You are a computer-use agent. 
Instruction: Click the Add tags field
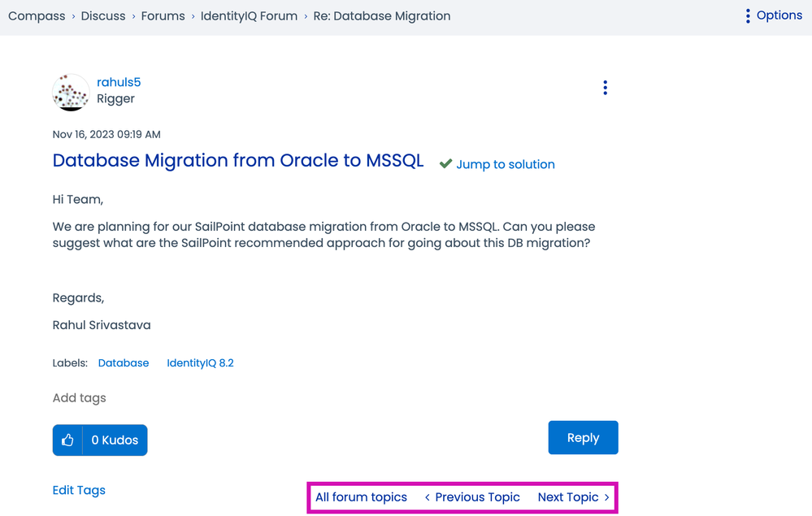80,397
